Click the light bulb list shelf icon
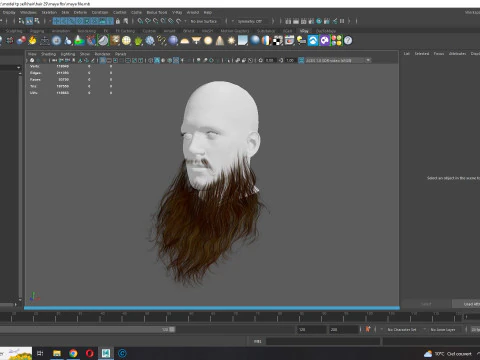 tap(301, 41)
